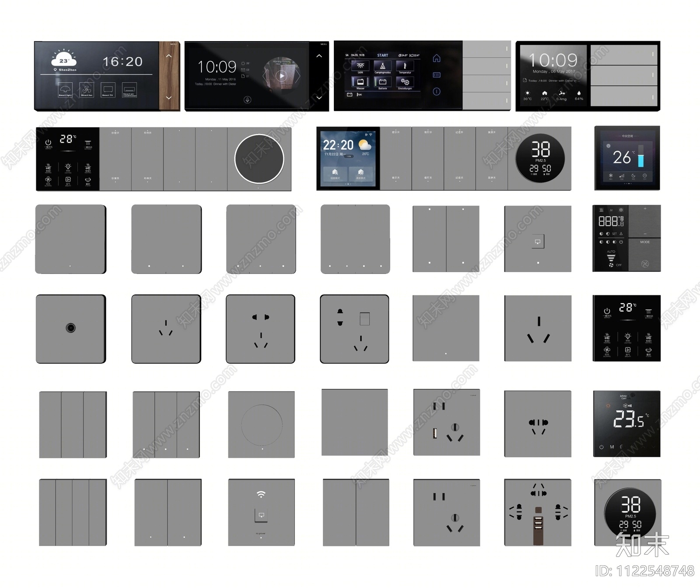Tap the Breath ventilation icon on square 28°C panel

628,350
